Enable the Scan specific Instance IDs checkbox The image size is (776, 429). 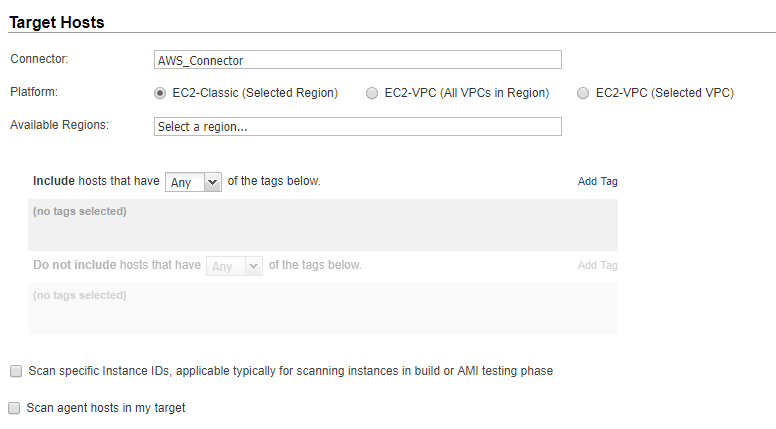click(x=16, y=371)
